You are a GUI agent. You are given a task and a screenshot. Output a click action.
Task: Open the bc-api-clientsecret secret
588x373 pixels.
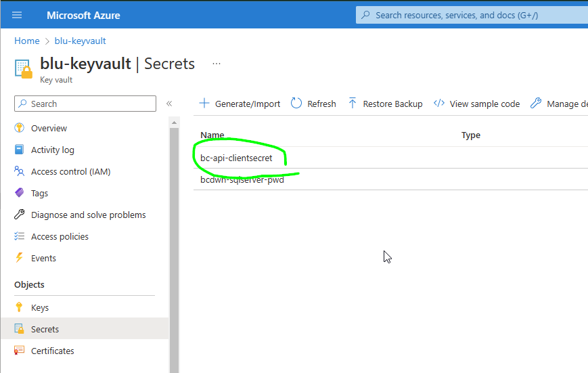(236, 158)
